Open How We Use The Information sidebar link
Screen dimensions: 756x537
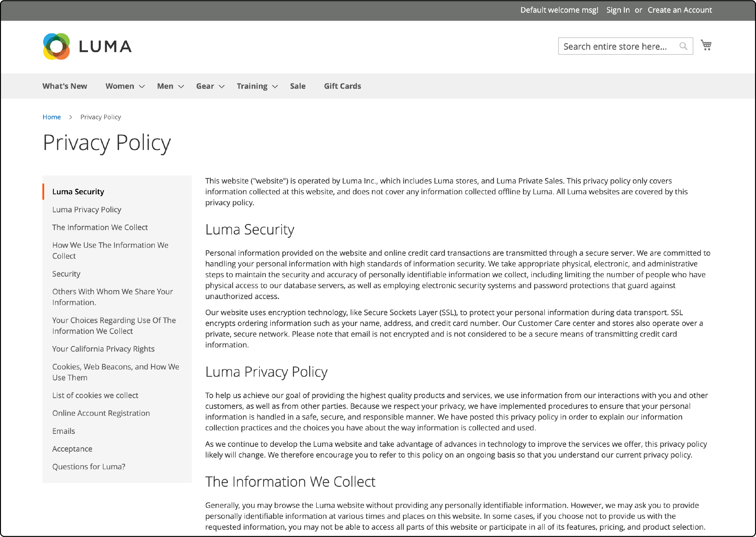pos(110,251)
